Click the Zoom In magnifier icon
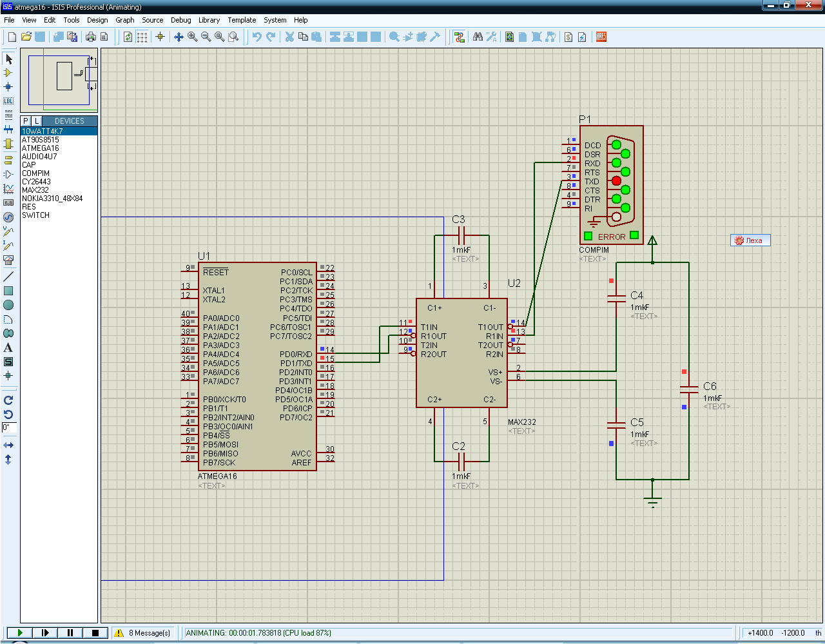Screen dimensions: 825x644 click(x=192, y=37)
